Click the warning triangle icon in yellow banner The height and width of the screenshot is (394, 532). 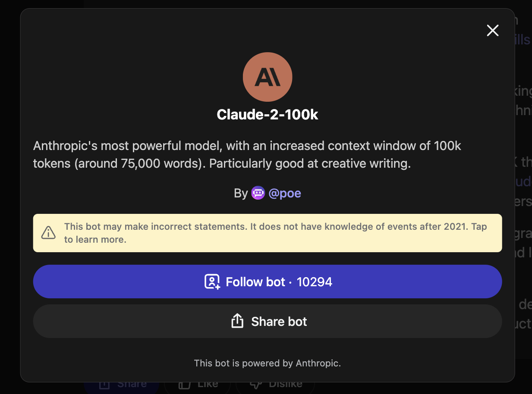(x=48, y=233)
